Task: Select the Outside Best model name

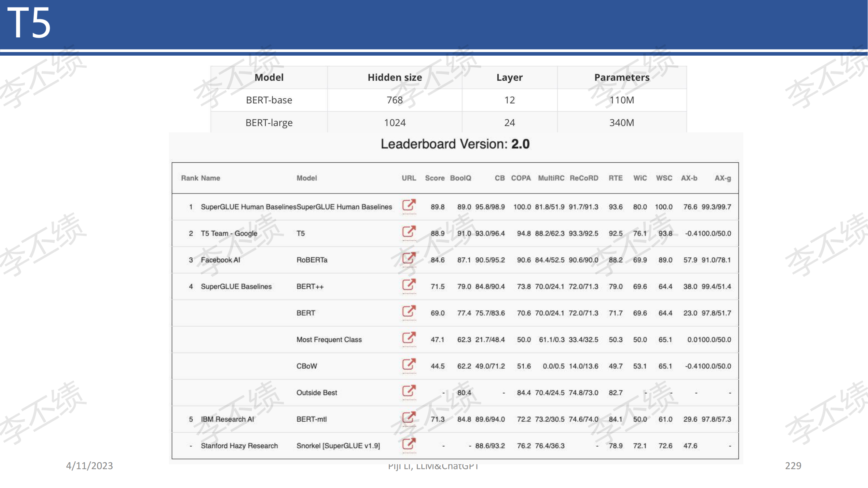Action: click(317, 392)
